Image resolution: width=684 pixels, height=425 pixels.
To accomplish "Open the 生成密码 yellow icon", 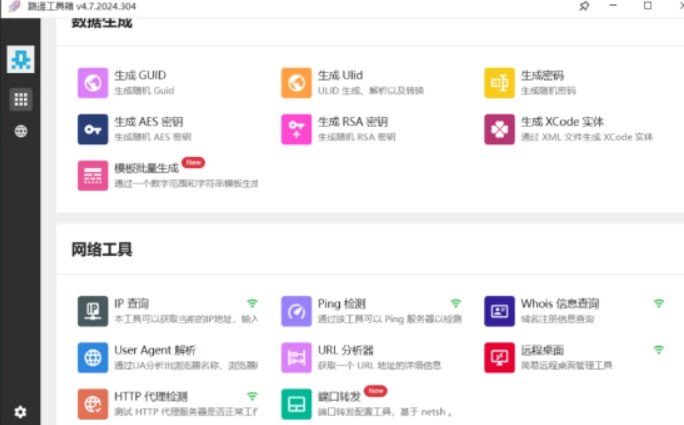I will (x=499, y=83).
